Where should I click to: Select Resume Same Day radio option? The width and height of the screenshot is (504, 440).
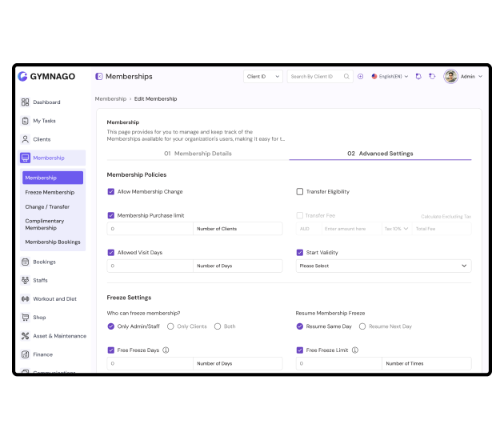pyautogui.click(x=300, y=326)
